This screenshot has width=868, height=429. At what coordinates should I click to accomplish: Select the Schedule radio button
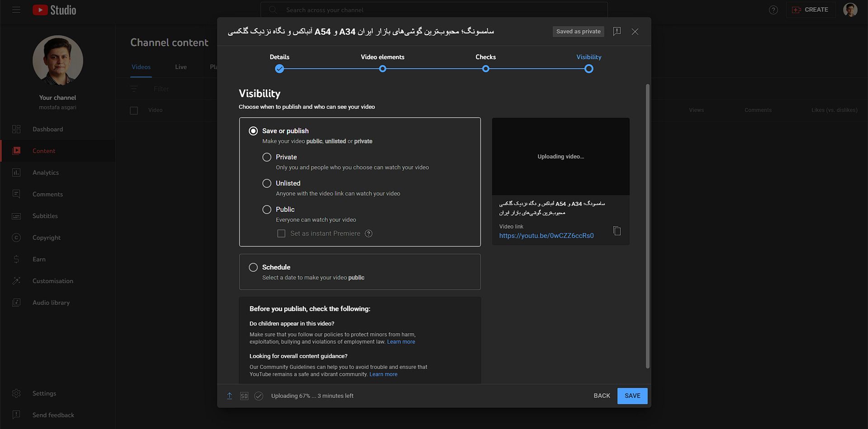pos(253,267)
